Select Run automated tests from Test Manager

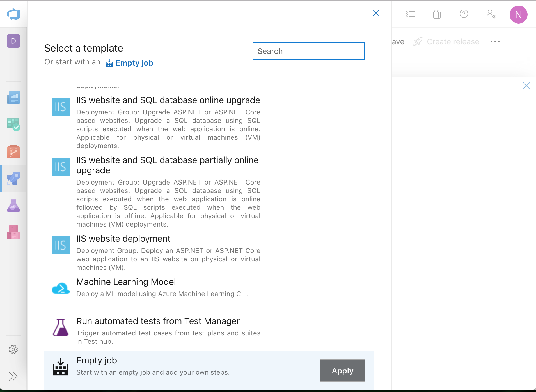click(158, 321)
